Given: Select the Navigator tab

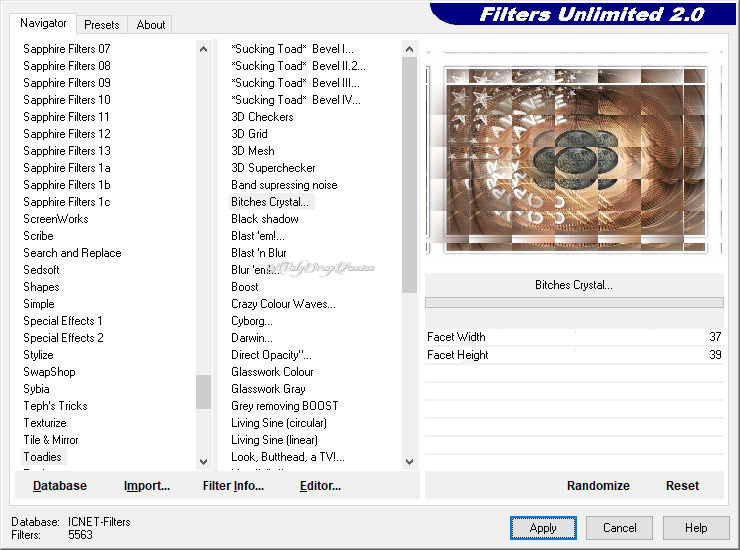Looking at the screenshot, I should [44, 23].
